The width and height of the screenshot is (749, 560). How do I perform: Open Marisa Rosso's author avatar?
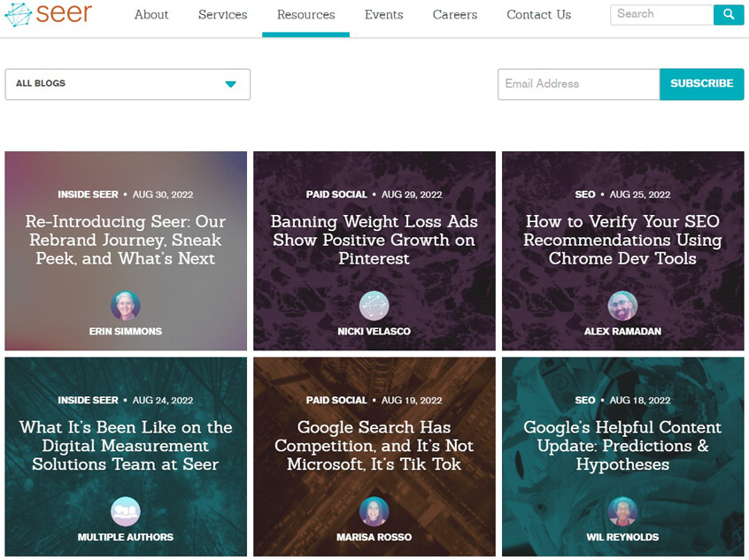(374, 511)
